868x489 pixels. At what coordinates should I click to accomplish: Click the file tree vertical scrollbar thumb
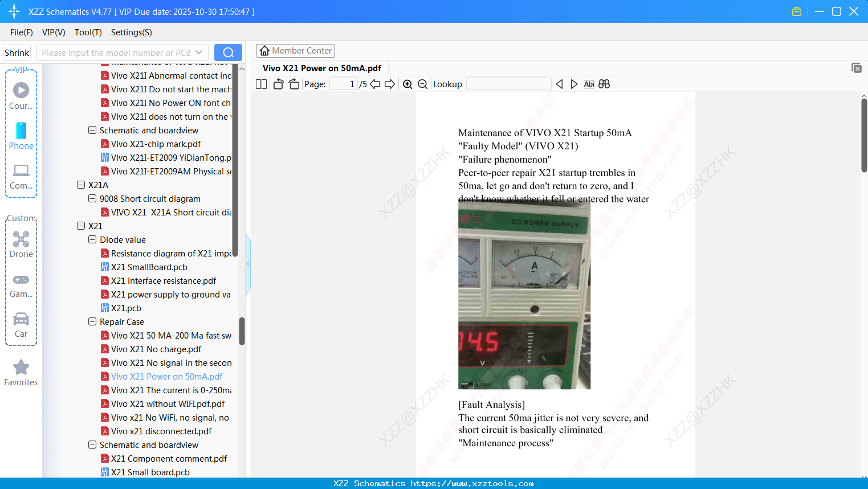235,160
